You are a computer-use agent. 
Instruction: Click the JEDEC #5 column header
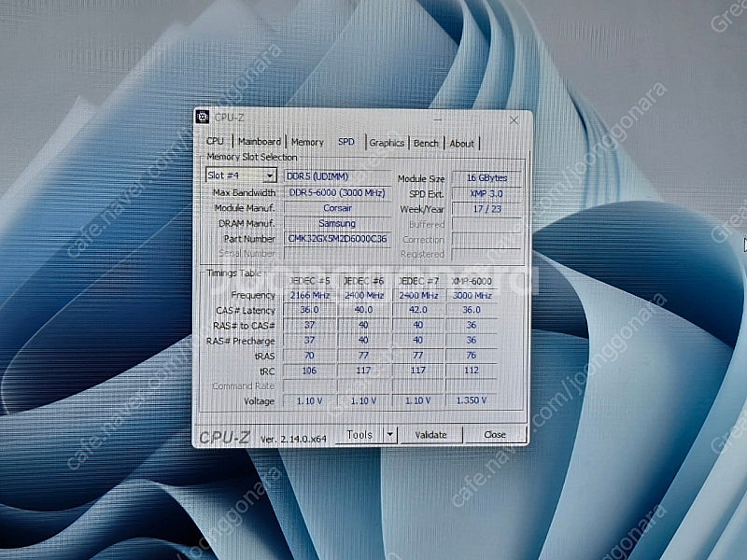point(310,281)
